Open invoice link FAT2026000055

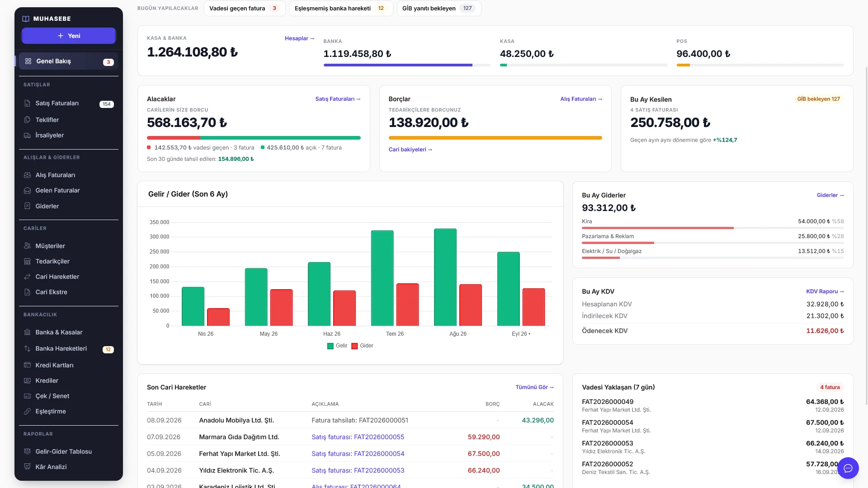(x=358, y=437)
